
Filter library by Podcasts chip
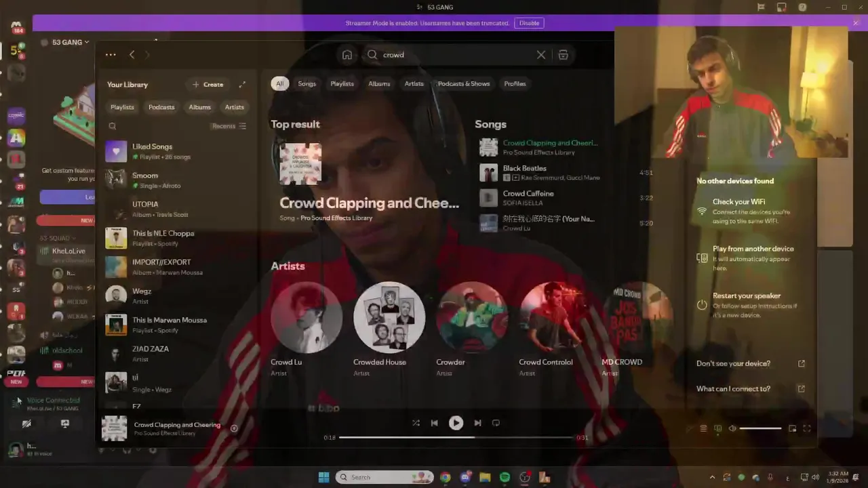(x=161, y=107)
